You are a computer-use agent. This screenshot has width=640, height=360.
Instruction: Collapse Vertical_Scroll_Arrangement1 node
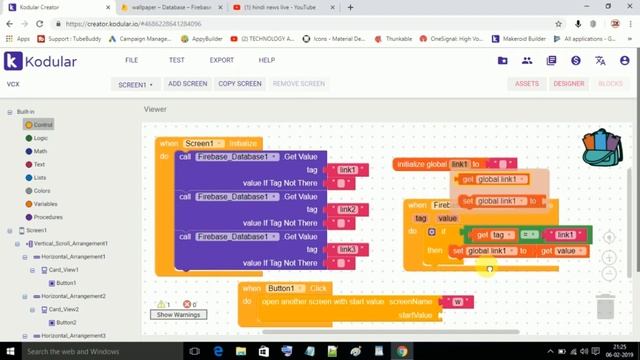coord(17,244)
